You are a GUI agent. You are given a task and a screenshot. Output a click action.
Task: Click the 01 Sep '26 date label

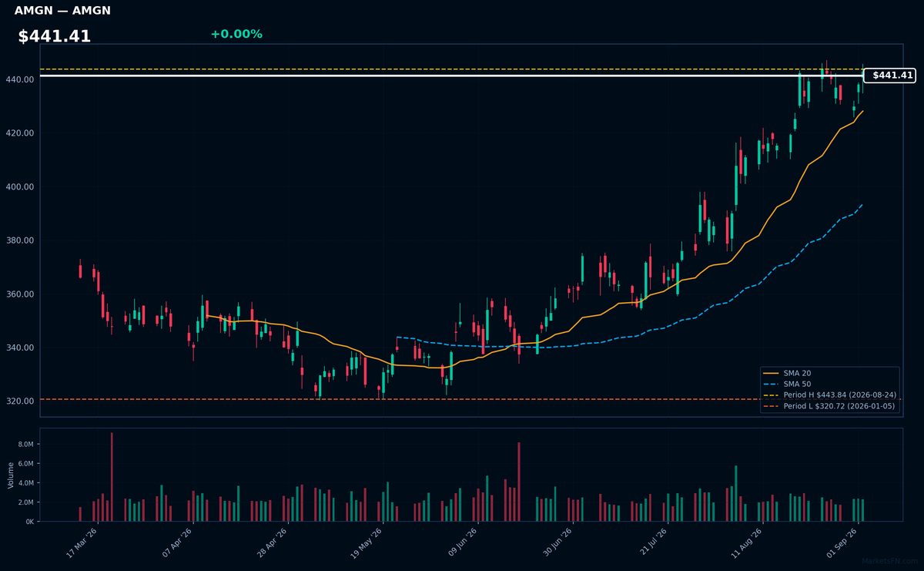pyautogui.click(x=842, y=542)
